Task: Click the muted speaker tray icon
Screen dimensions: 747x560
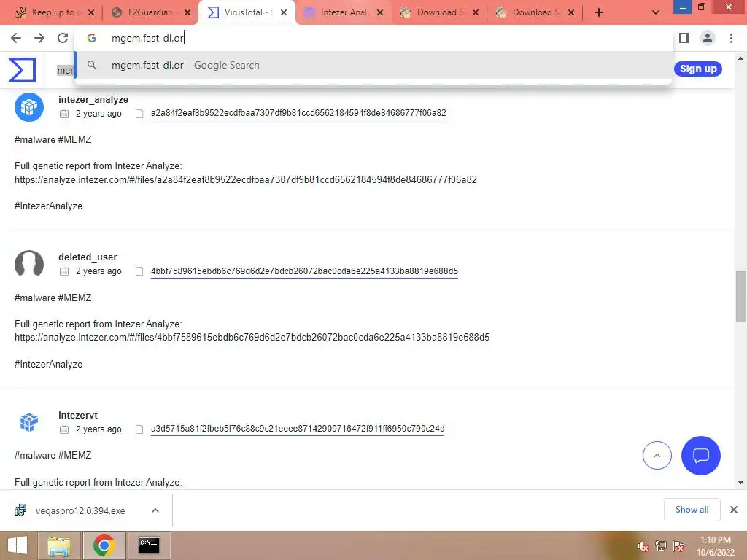Action: [x=643, y=546]
